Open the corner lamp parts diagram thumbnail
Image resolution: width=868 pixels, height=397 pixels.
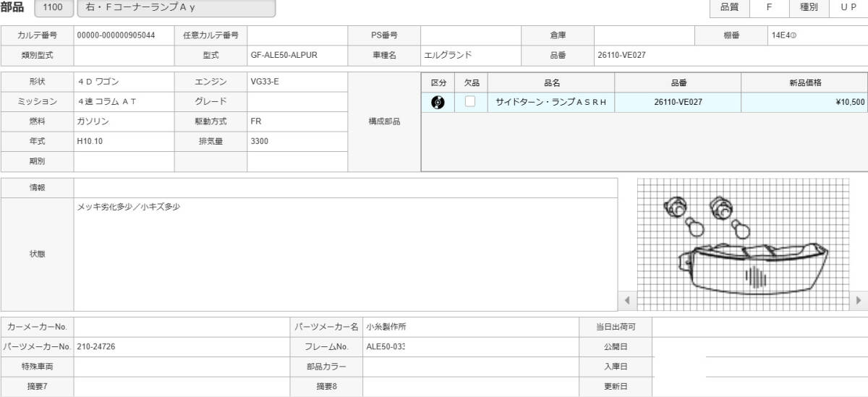point(744,245)
